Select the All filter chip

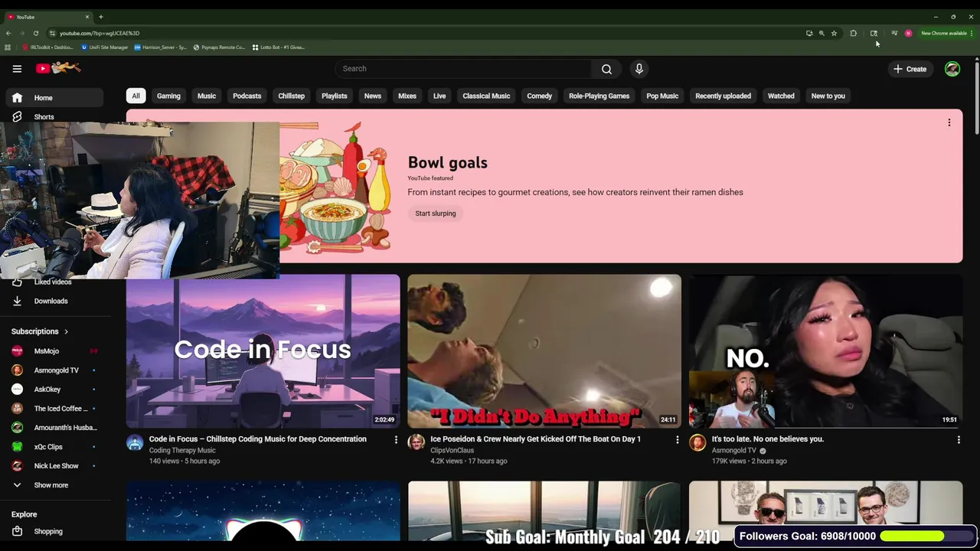pos(136,96)
